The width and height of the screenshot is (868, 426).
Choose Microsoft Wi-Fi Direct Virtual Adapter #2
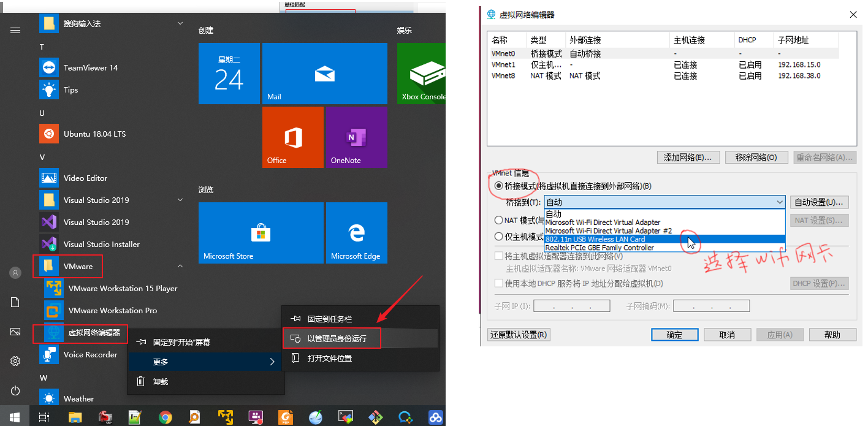pyautogui.click(x=664, y=230)
